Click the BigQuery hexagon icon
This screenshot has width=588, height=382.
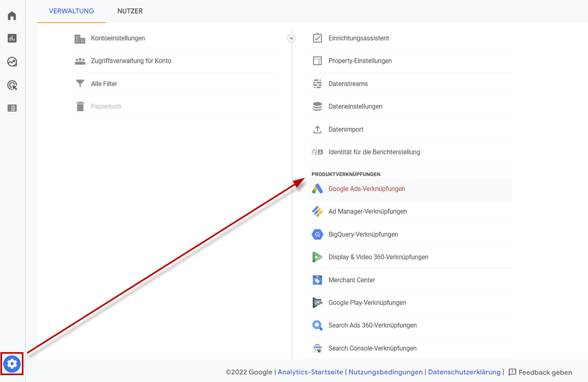pyautogui.click(x=317, y=234)
